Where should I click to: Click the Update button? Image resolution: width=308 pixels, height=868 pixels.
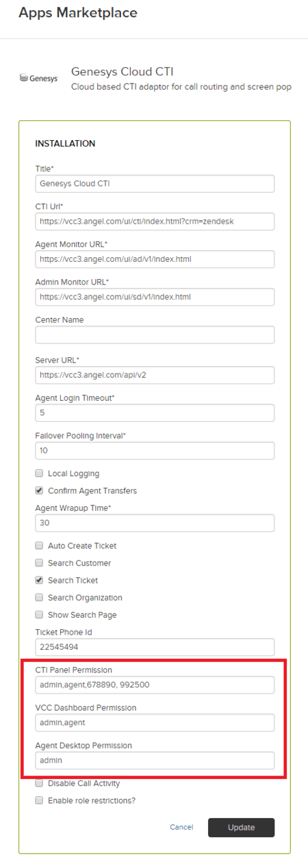point(241,827)
